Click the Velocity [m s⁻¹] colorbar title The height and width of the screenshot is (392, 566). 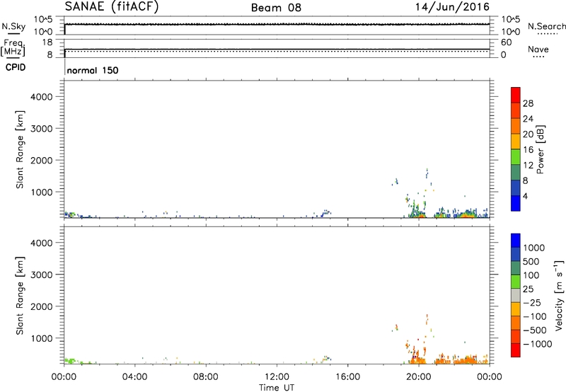pos(559,295)
